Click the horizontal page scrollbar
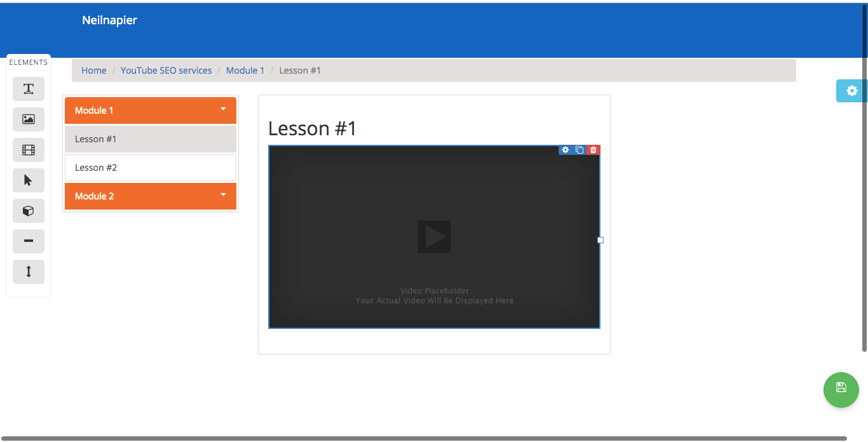The height and width of the screenshot is (442, 868). [x=424, y=438]
